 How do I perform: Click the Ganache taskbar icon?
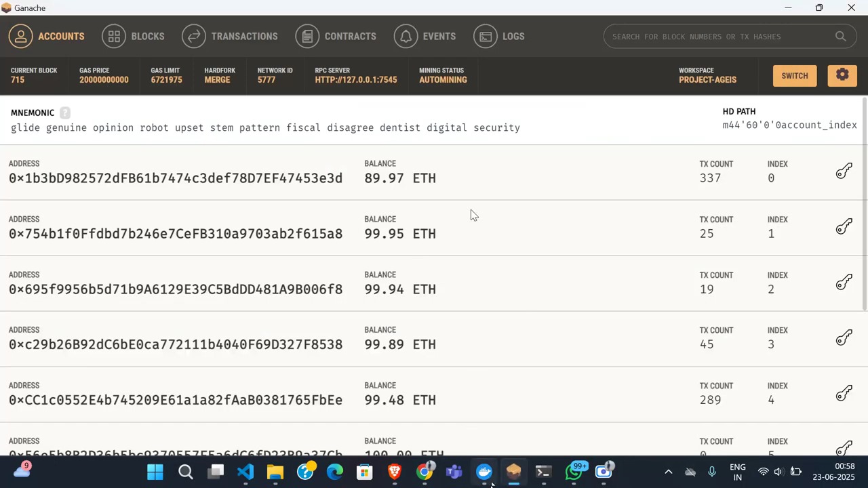click(514, 472)
